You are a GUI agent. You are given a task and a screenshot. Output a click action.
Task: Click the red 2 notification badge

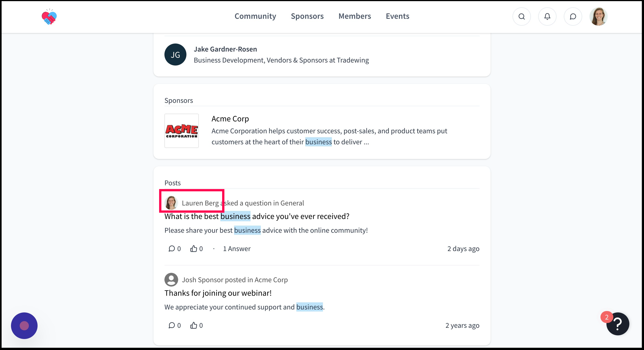click(607, 317)
